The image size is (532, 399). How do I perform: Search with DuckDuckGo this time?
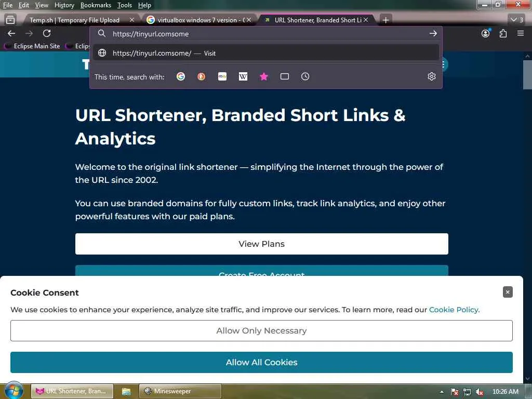(x=201, y=77)
